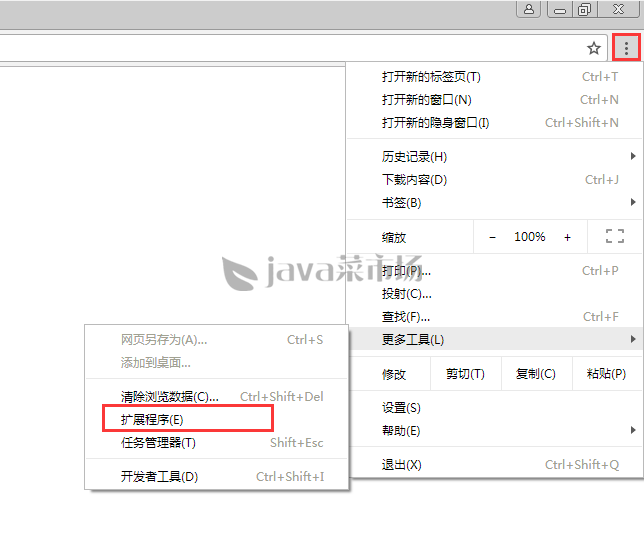Image resolution: width=644 pixels, height=545 pixels.
Task: Close the browser window
Action: tap(619, 9)
